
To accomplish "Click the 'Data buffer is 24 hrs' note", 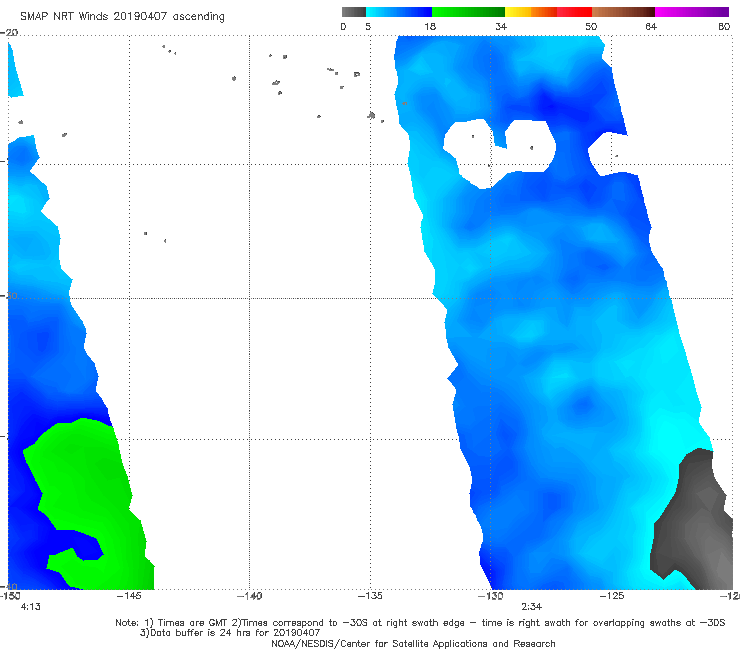I will pos(230,633).
